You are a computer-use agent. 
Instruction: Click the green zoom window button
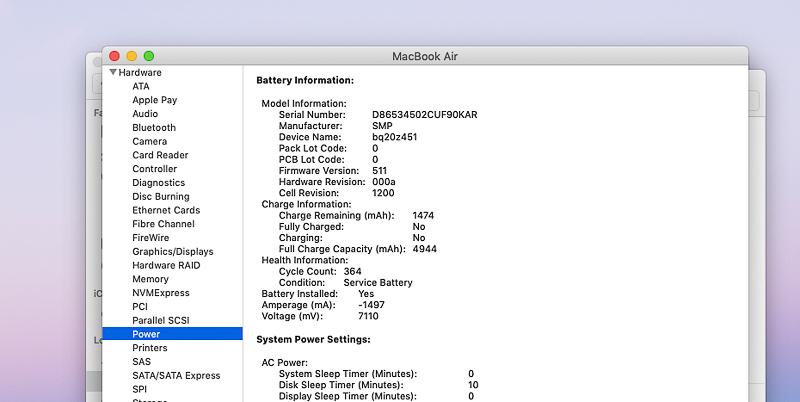(x=148, y=56)
